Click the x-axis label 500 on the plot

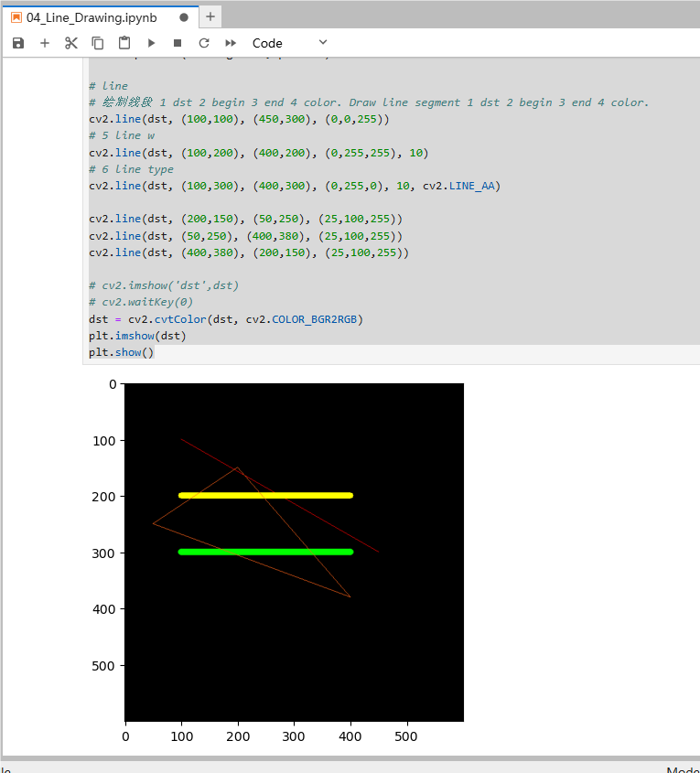405,736
